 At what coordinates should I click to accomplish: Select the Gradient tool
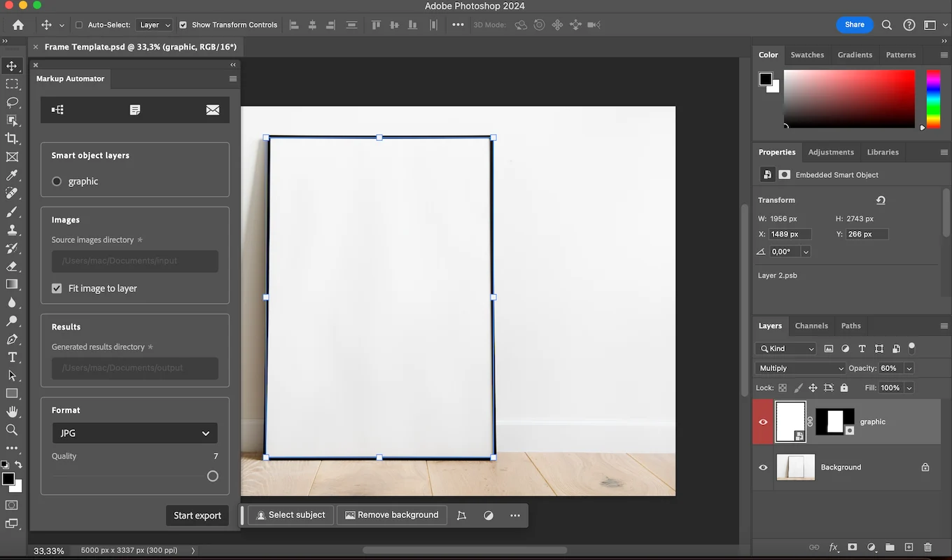[x=12, y=284]
